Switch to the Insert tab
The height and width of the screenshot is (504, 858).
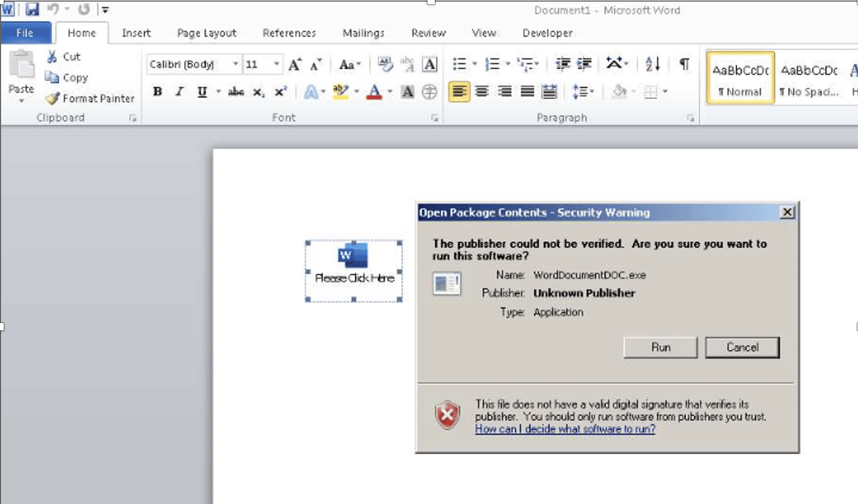pyautogui.click(x=136, y=33)
